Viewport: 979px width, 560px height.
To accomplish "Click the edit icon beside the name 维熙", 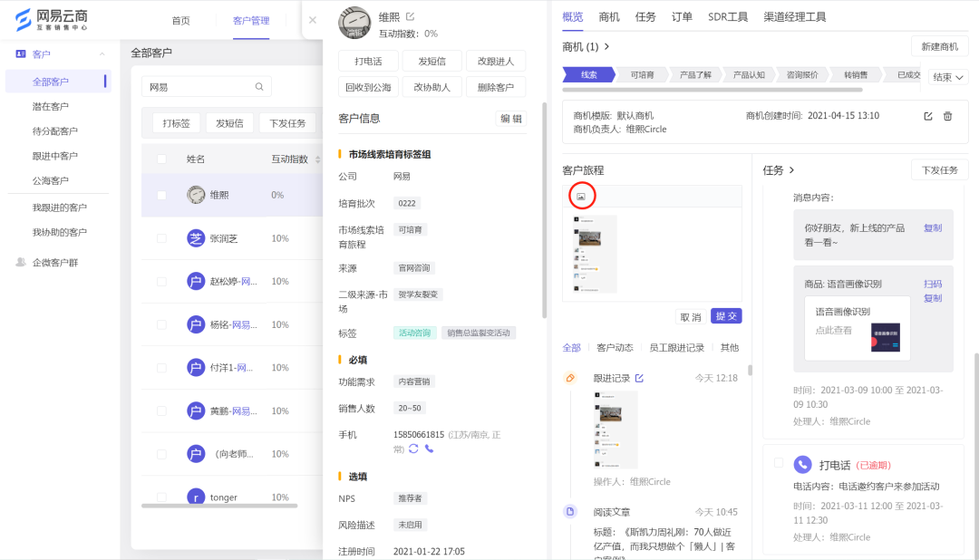I will pyautogui.click(x=411, y=17).
